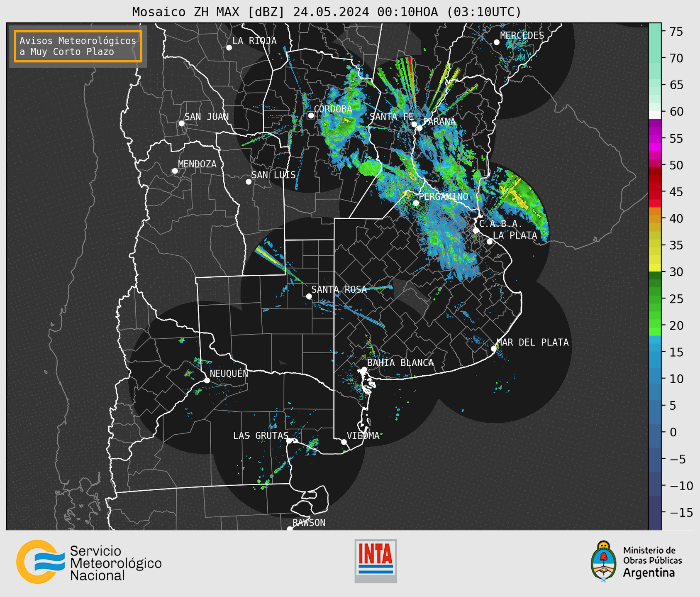The height and width of the screenshot is (597, 700).
Task: Click the INTA logo
Action: click(376, 561)
